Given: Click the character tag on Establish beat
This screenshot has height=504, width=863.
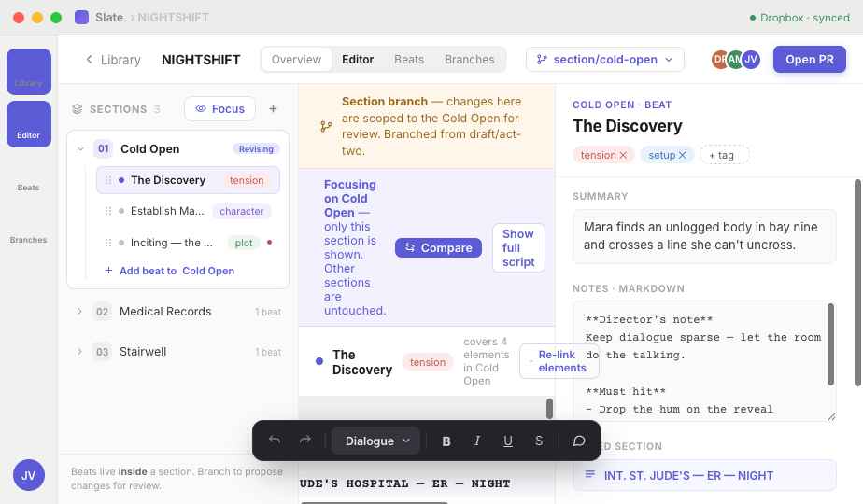Looking at the screenshot, I should point(241,211).
